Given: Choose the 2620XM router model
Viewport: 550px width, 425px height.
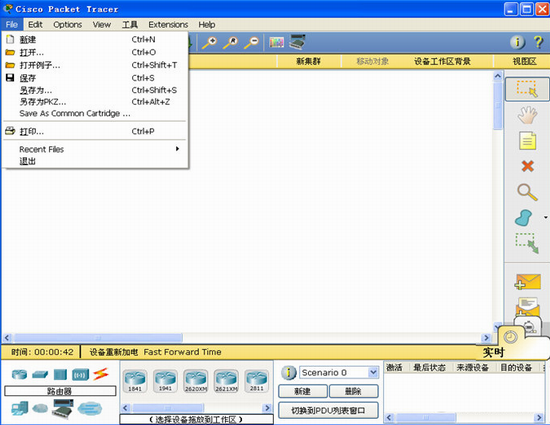Looking at the screenshot, I should click(x=196, y=381).
